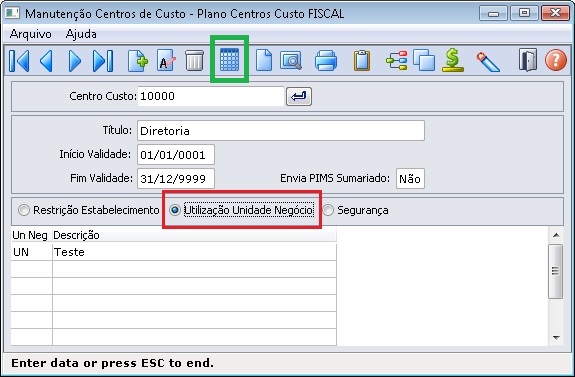The width and height of the screenshot is (575, 377).
Task: Open the hierarchy structure tree icon
Action: click(397, 61)
